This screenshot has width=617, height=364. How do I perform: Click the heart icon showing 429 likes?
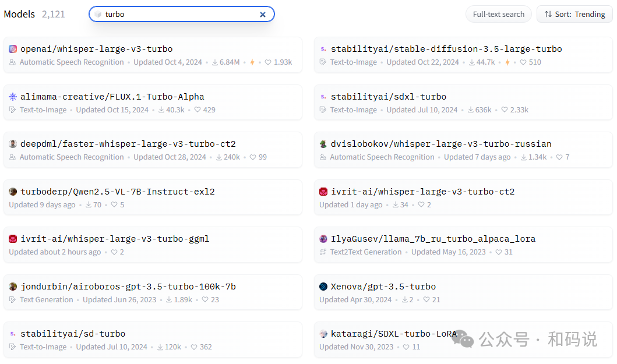point(198,110)
